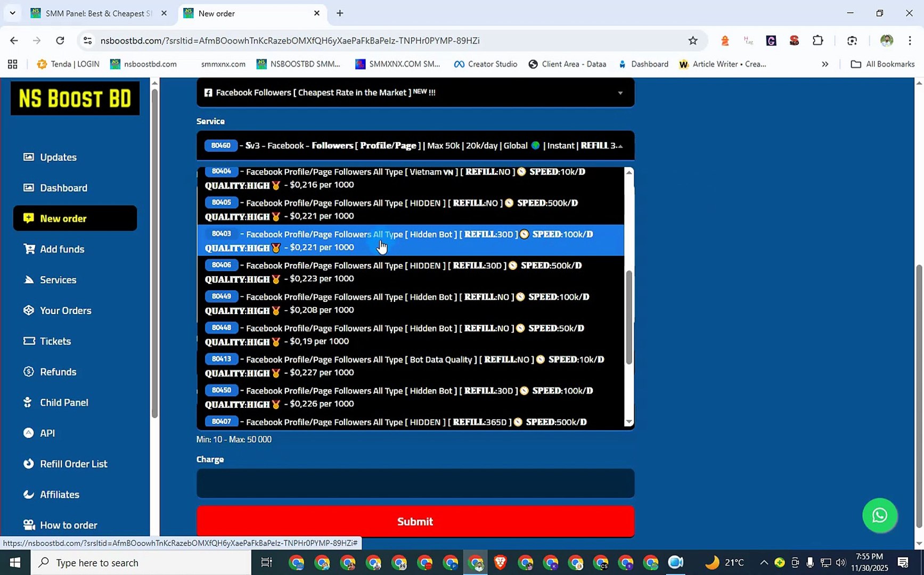Open the bookmarks bar apps grid
Viewport: 924px width, 575px height.
13,64
